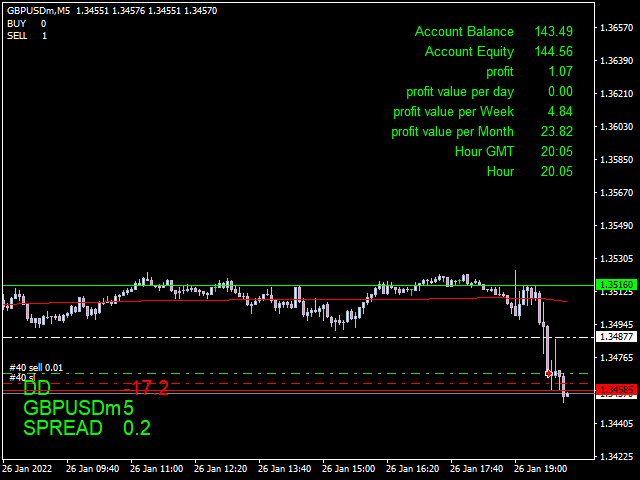Click the #40 sl stop-loss label
Viewport: 640px width, 480px height.
[22, 378]
